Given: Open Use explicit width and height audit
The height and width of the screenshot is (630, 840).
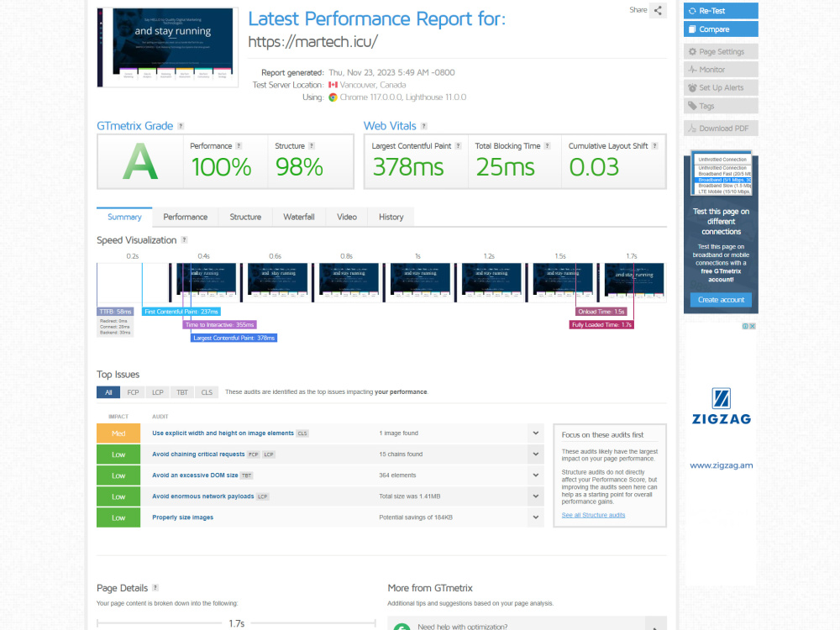Looking at the screenshot, I should coord(223,433).
